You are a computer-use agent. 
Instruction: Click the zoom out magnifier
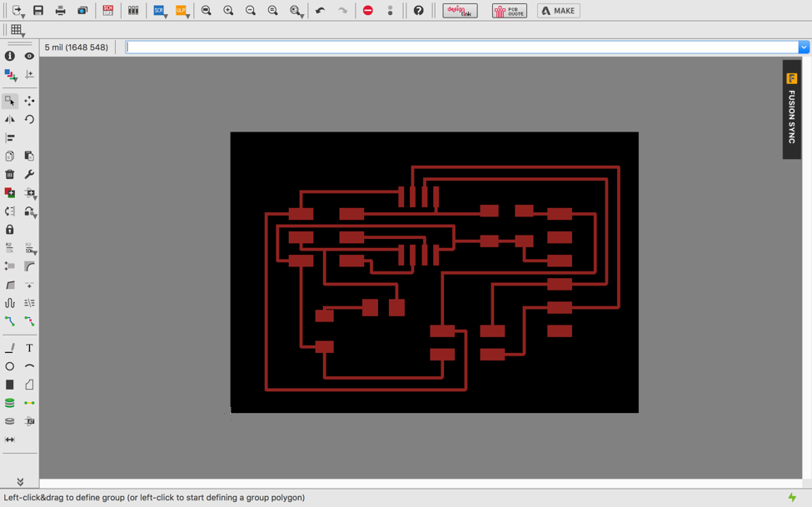(251, 10)
